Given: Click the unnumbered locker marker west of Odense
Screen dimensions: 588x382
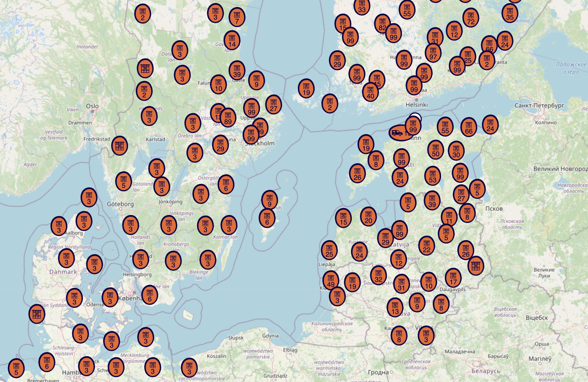Looking at the screenshot, I should point(37,314).
